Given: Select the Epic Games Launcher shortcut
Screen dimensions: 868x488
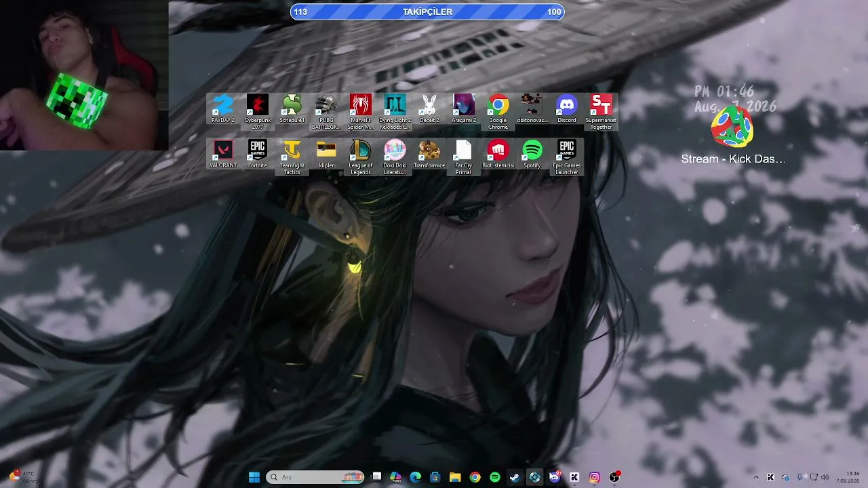Looking at the screenshot, I should (x=567, y=157).
